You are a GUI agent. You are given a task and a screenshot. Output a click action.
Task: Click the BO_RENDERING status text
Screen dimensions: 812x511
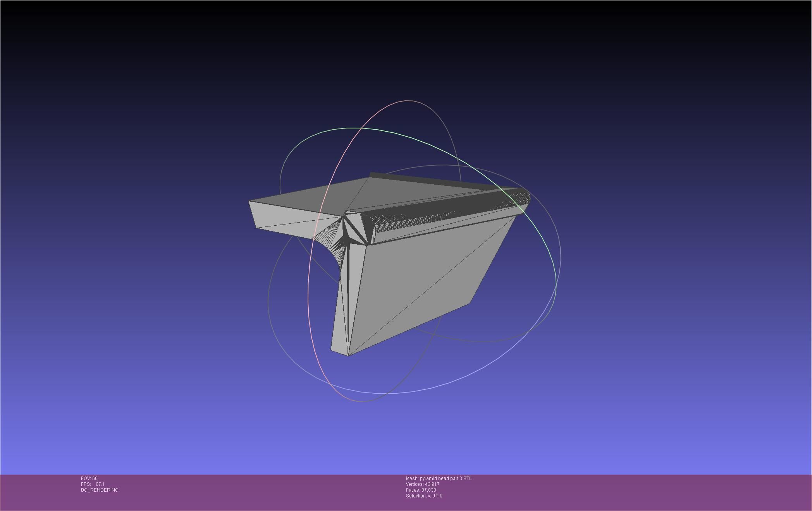100,490
